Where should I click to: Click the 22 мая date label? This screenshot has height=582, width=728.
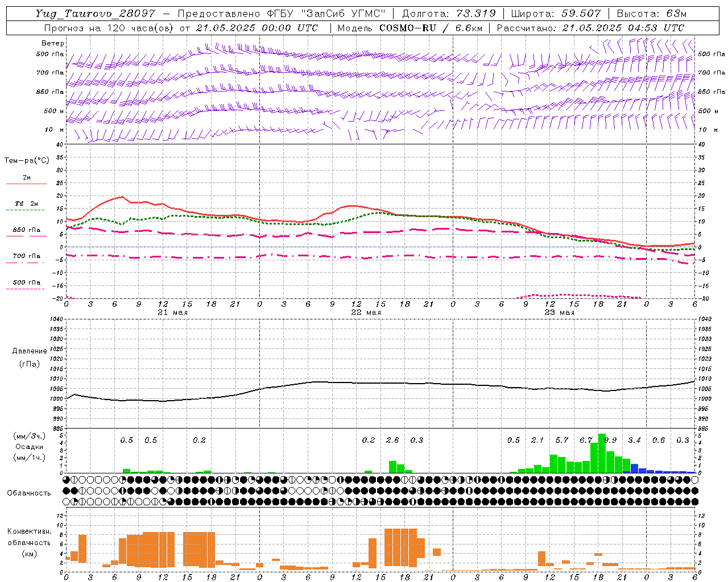coord(366,313)
